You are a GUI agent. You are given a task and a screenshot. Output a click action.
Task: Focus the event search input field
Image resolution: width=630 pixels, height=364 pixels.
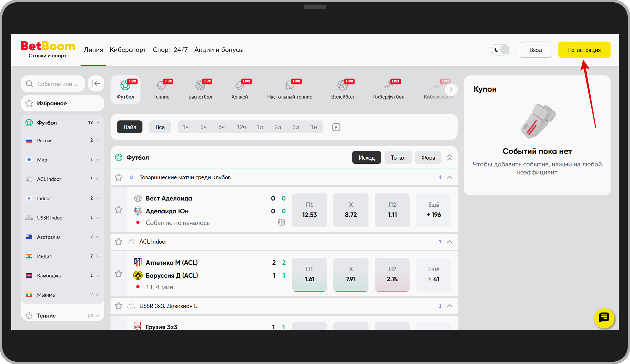pyautogui.click(x=57, y=84)
